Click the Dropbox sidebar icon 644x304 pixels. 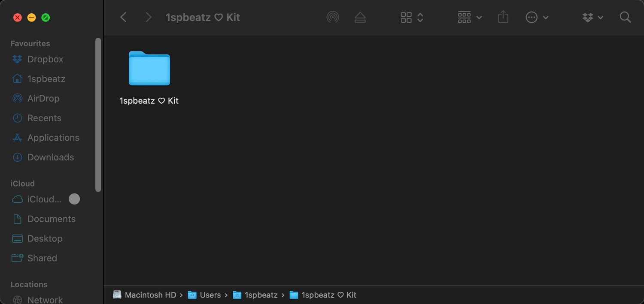tap(17, 59)
